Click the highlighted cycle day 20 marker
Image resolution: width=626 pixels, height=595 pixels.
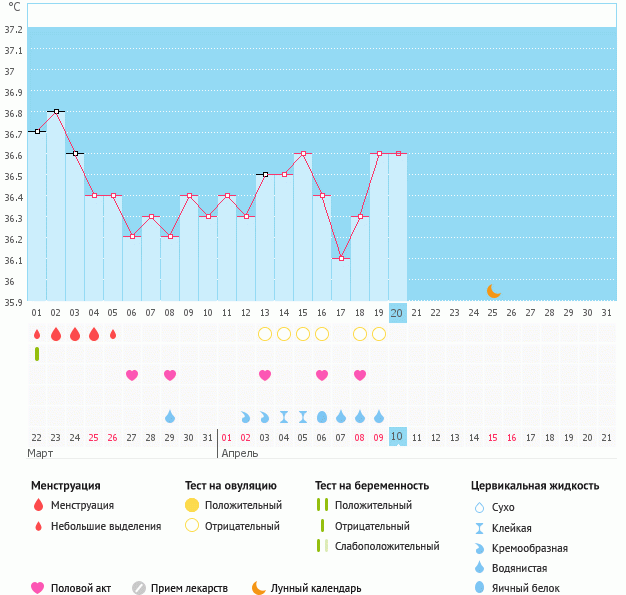[x=397, y=313]
